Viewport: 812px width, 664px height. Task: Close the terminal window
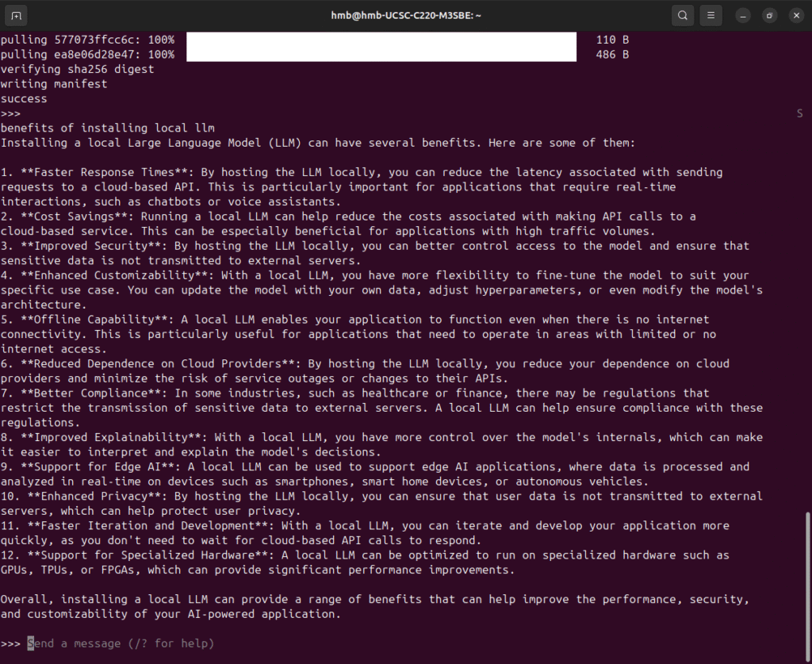click(x=796, y=15)
